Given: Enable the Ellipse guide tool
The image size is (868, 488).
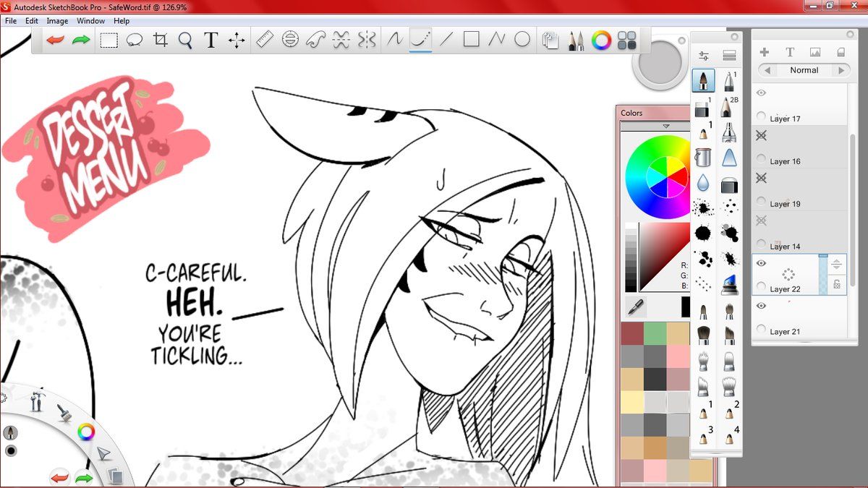Looking at the screenshot, I should point(290,39).
